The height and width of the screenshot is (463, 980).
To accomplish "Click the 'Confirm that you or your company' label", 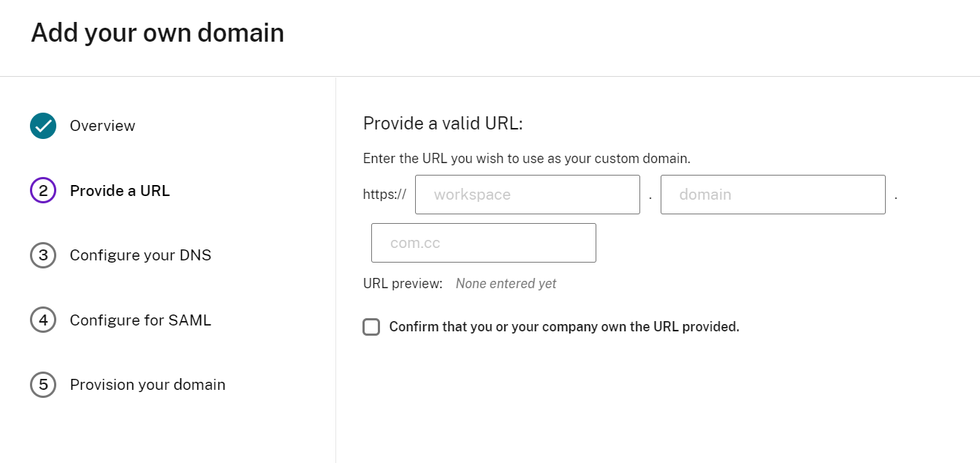I will [x=564, y=327].
